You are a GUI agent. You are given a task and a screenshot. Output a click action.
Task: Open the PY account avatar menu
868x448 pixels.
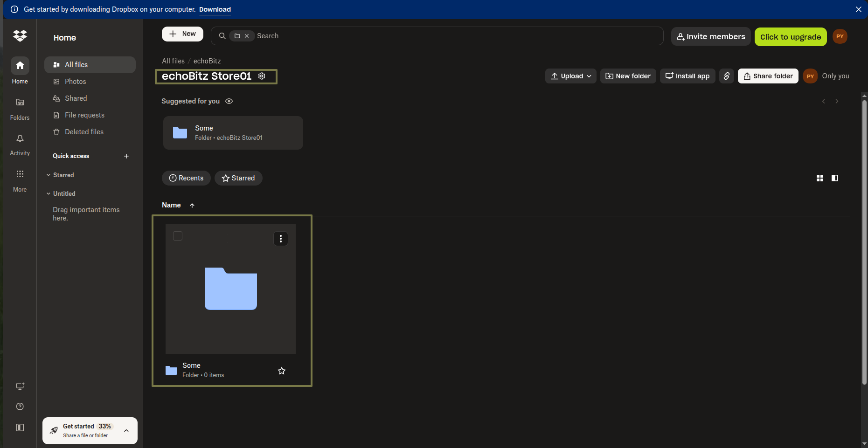[840, 36]
